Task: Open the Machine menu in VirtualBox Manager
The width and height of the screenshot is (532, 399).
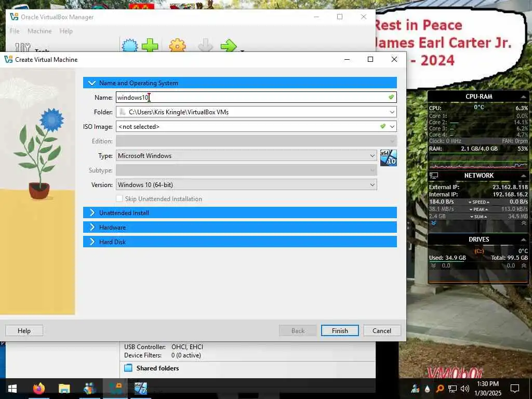Action: [x=39, y=31]
